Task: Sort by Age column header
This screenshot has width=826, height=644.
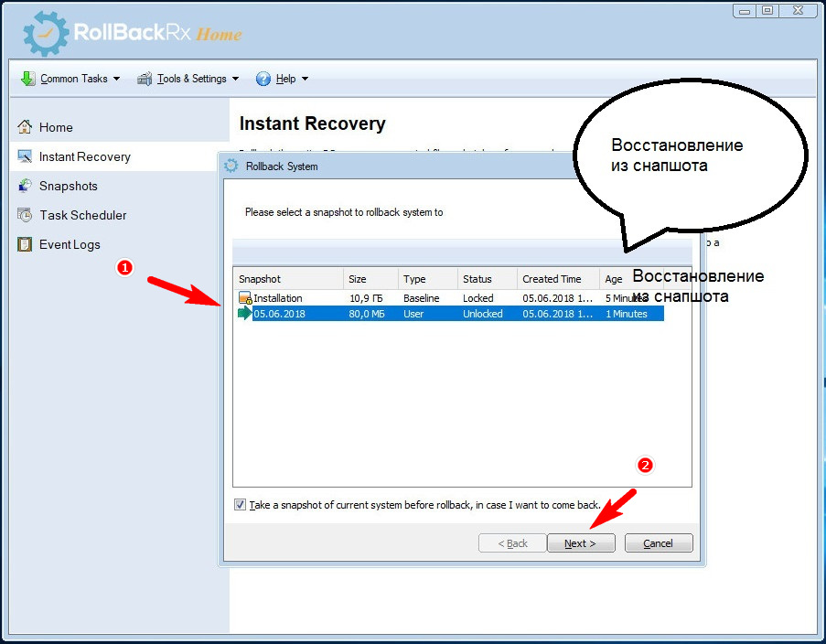Action: pyautogui.click(x=614, y=279)
